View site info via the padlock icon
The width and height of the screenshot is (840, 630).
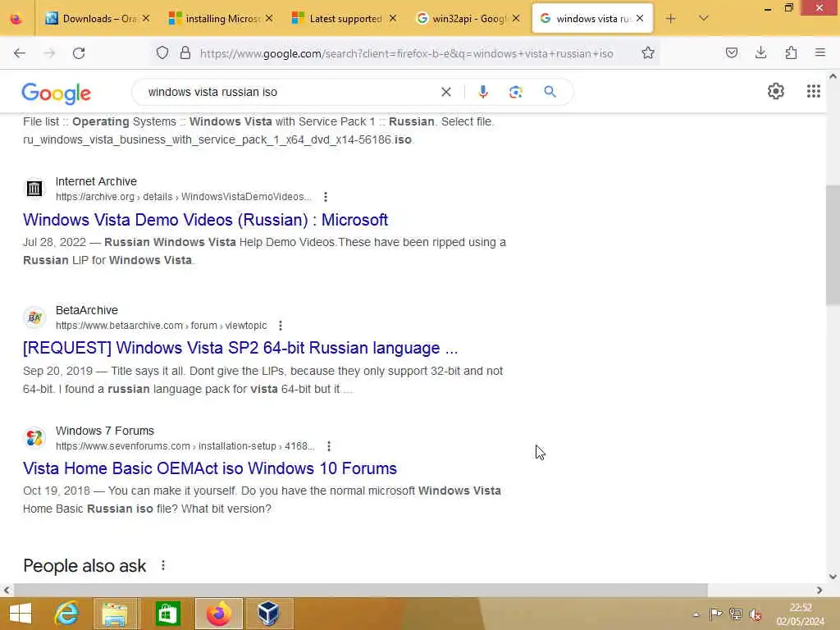185,52
